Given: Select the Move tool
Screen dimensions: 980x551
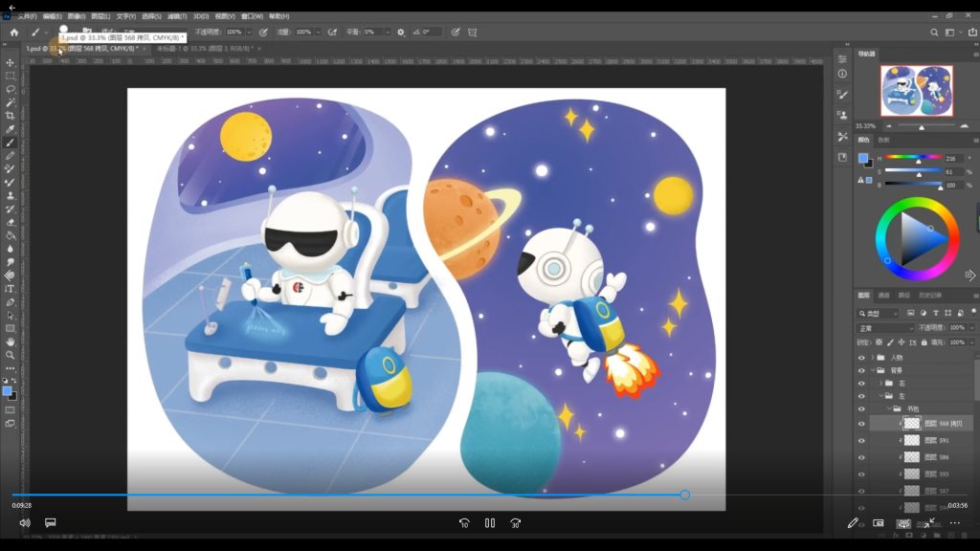Looking at the screenshot, I should click(11, 62).
